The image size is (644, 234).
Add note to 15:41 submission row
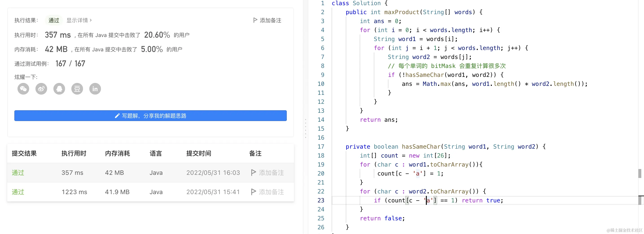point(267,192)
